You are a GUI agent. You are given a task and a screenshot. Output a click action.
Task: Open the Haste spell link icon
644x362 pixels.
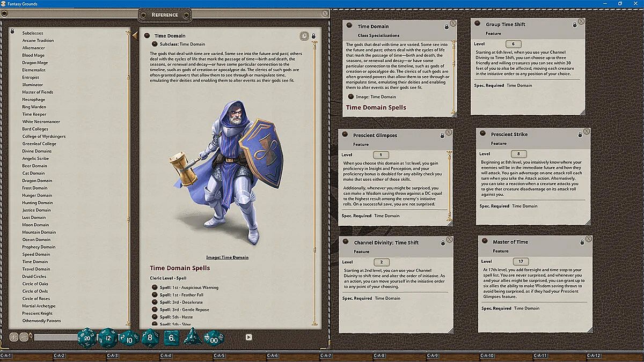click(x=155, y=317)
